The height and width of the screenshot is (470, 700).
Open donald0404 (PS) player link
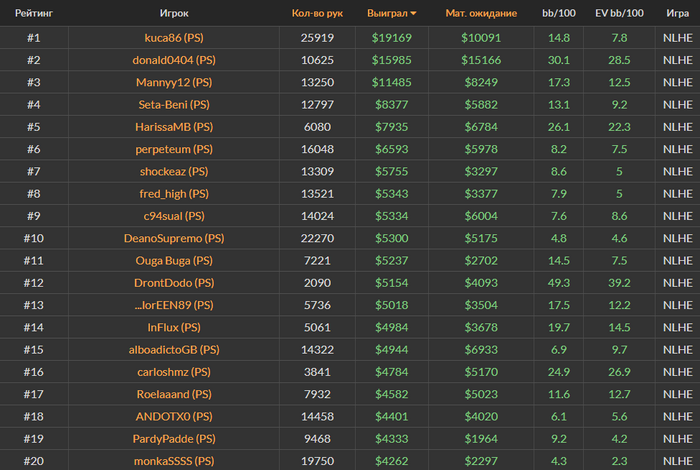[174, 60]
